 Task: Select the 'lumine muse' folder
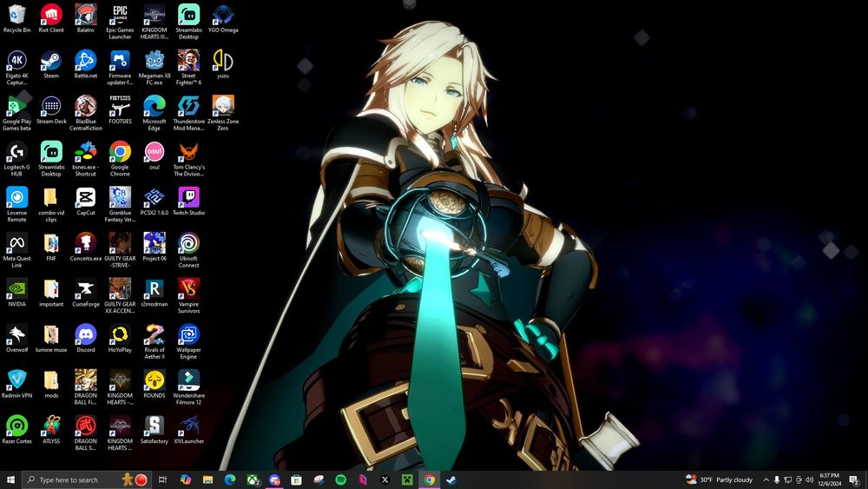(51, 339)
